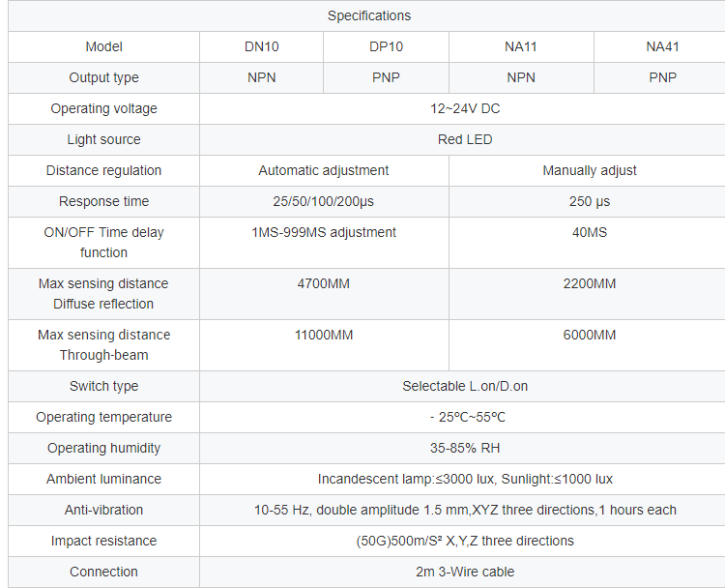This screenshot has width=725, height=588.
Task: Click the NA11 model cell
Action: (521, 46)
